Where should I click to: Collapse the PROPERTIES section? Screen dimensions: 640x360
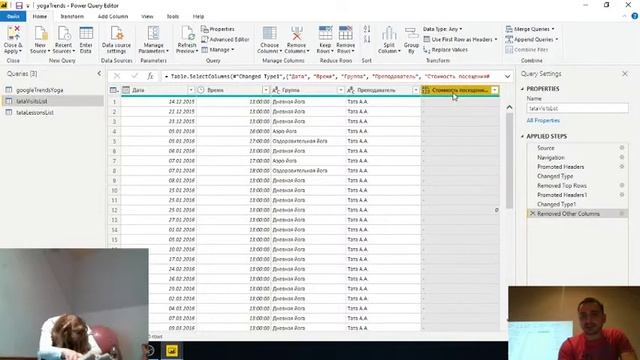pyautogui.click(x=522, y=89)
